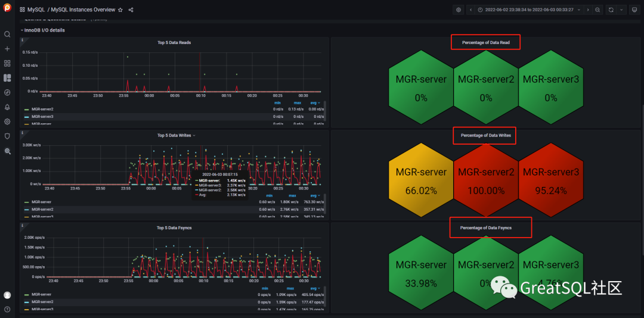The width and height of the screenshot is (644, 318).
Task: Open Top 5 Data Writes panel menu
Action: click(x=176, y=135)
